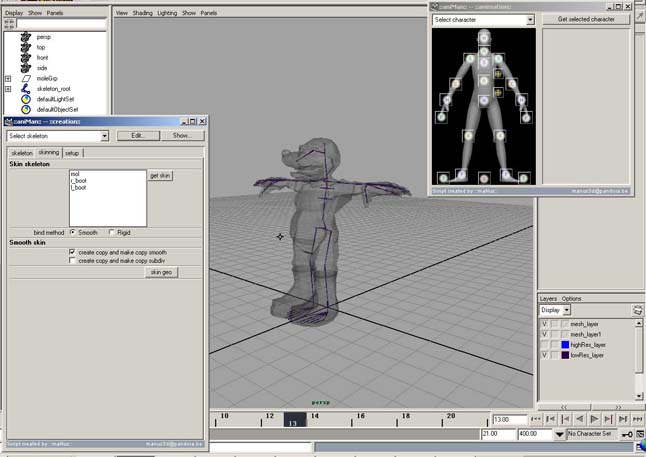The width and height of the screenshot is (646, 457).
Task: Open the animation preferences icon beside the key icon
Action: (640, 434)
